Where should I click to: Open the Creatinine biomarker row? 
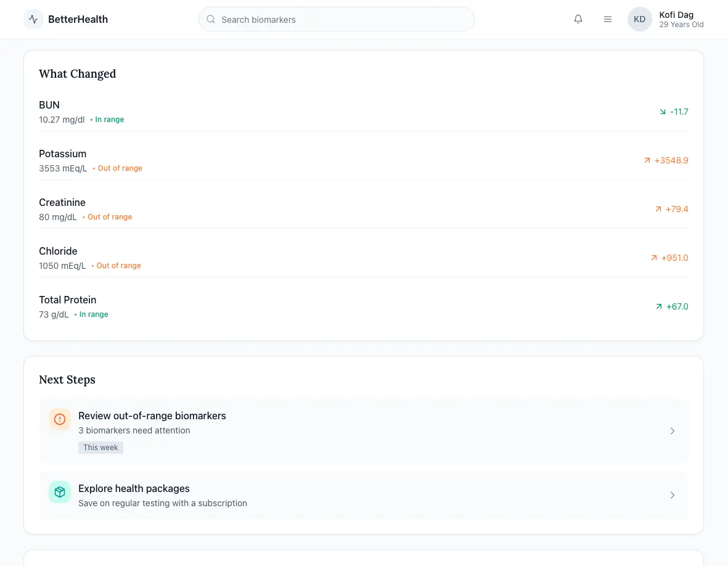[x=363, y=209]
